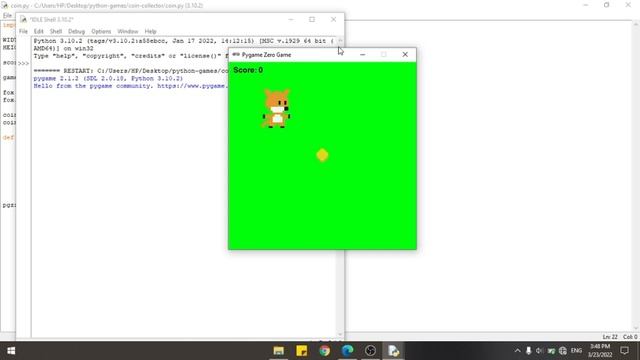This screenshot has width=640, height=360.
Task: Click the microphone tray icon
Action: 529,351
